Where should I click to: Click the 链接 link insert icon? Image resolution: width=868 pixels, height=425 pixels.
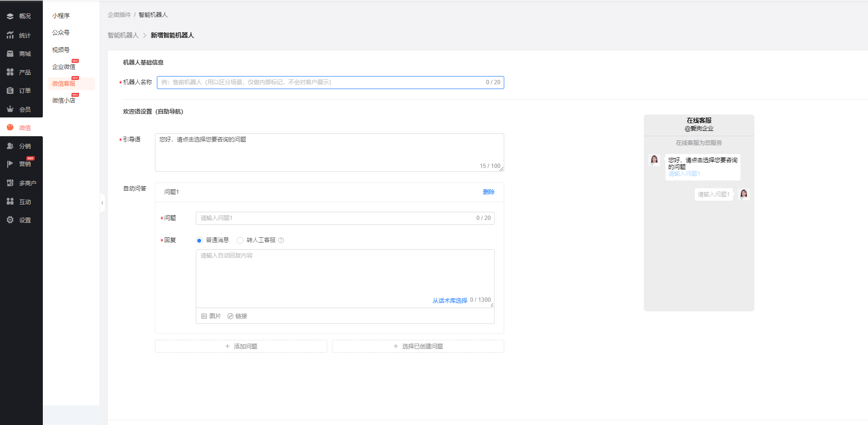coord(230,316)
